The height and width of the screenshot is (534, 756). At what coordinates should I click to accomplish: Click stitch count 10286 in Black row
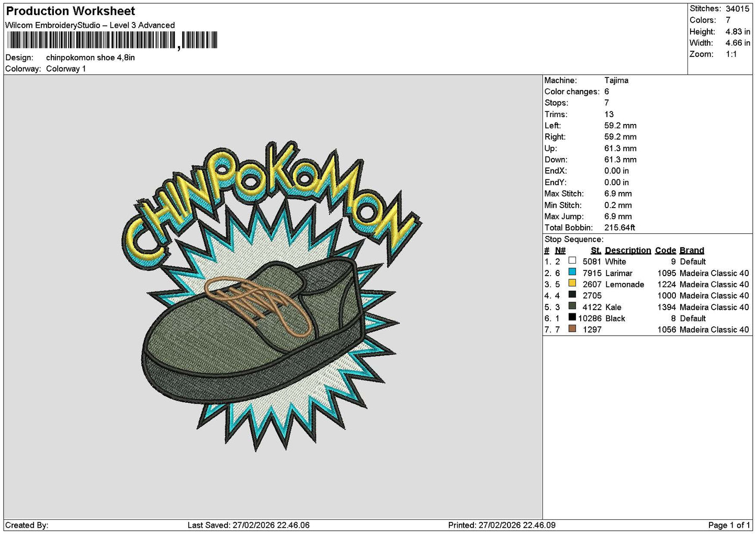coord(590,319)
